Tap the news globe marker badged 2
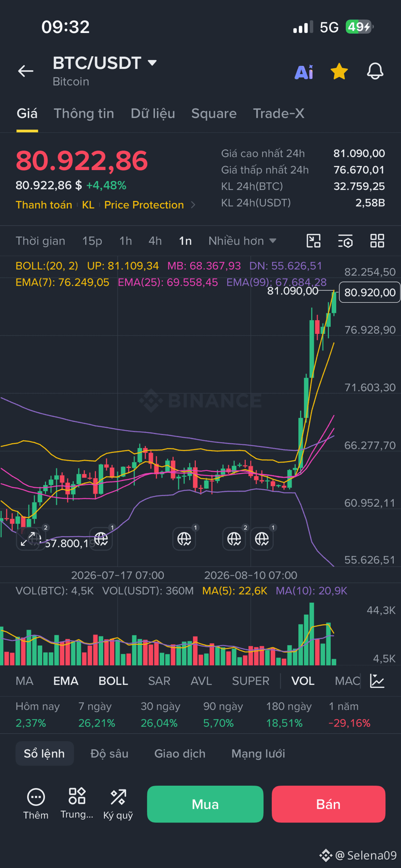The width and height of the screenshot is (401, 868). point(234,539)
